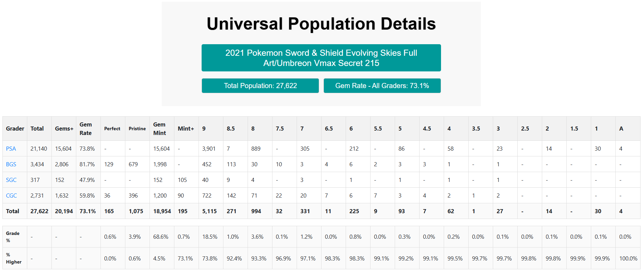
Task: Select BGS total 3,434 cell
Action: 37,164
